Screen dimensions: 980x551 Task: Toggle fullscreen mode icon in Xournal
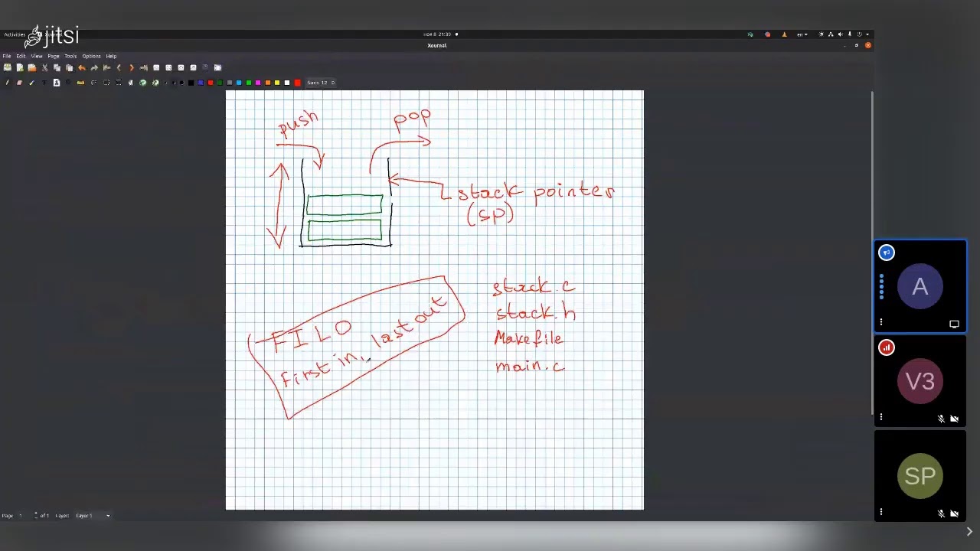click(217, 67)
